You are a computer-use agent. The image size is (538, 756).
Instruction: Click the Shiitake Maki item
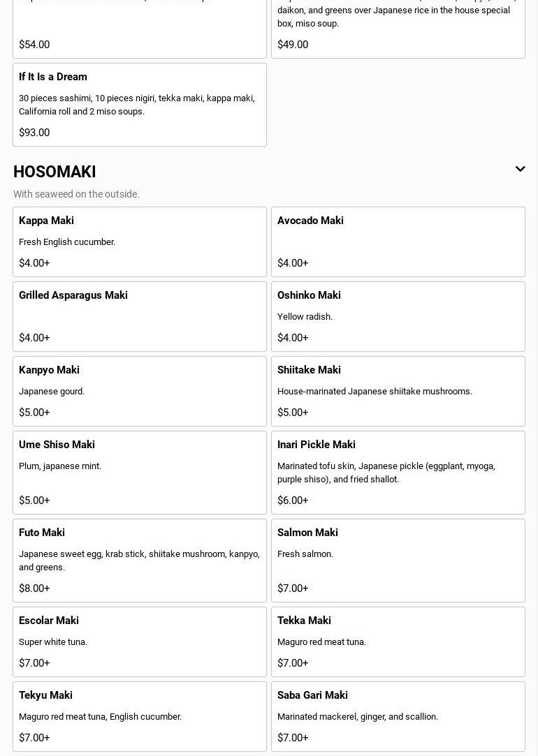[x=398, y=391]
